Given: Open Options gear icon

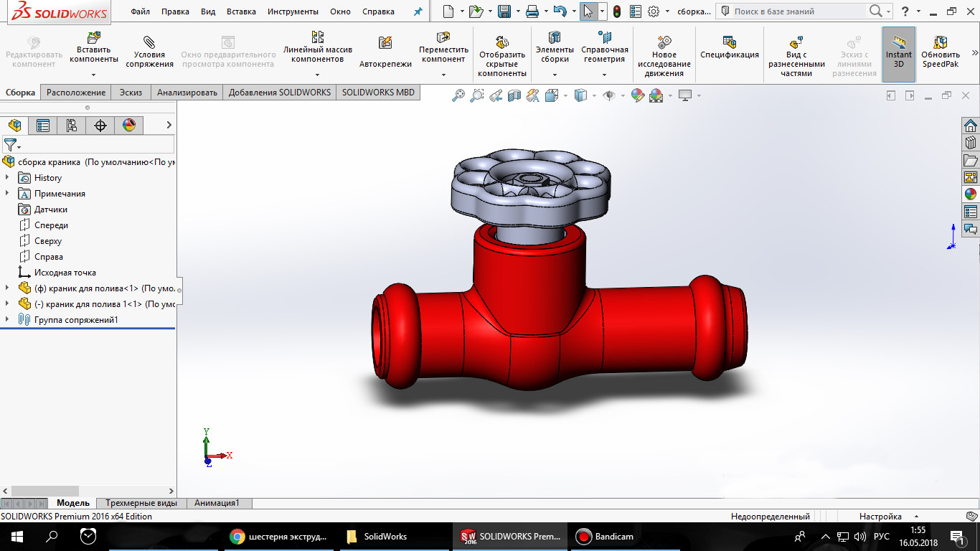Looking at the screenshot, I should click(654, 11).
